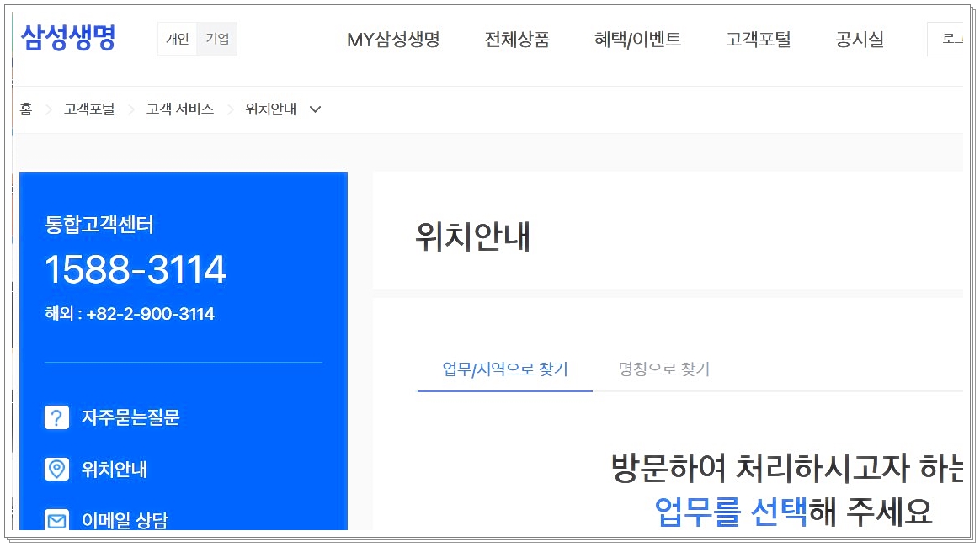Select the 개인 toggle option
The height and width of the screenshot is (547, 980).
pyautogui.click(x=178, y=39)
